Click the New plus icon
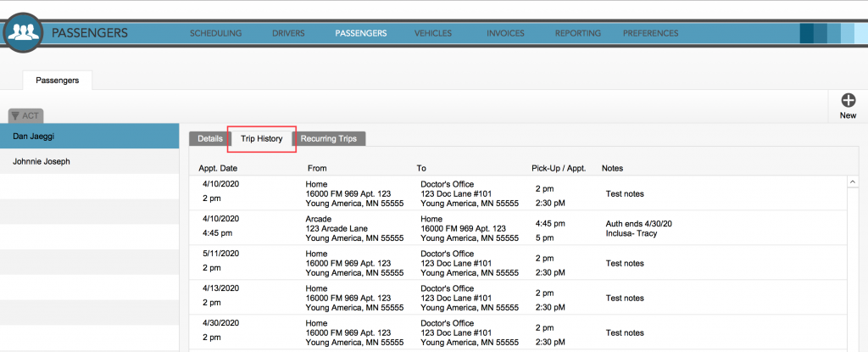Viewport: 868px width, 352px height. pyautogui.click(x=848, y=100)
